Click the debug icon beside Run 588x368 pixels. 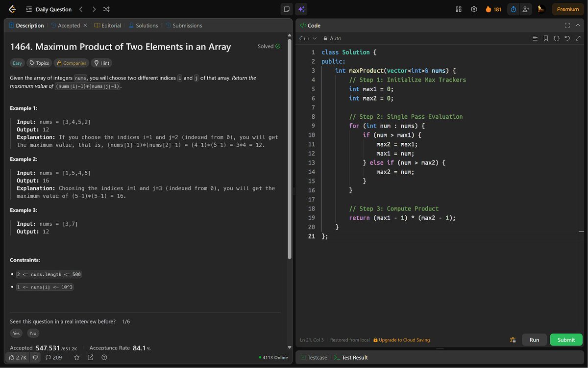[x=513, y=340]
